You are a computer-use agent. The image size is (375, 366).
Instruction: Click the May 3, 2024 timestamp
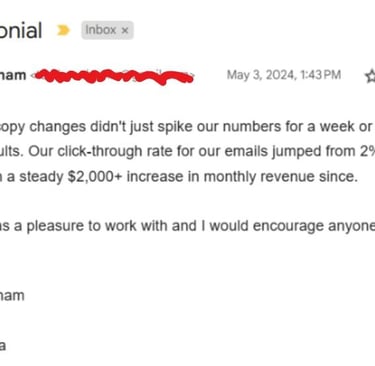pos(284,75)
